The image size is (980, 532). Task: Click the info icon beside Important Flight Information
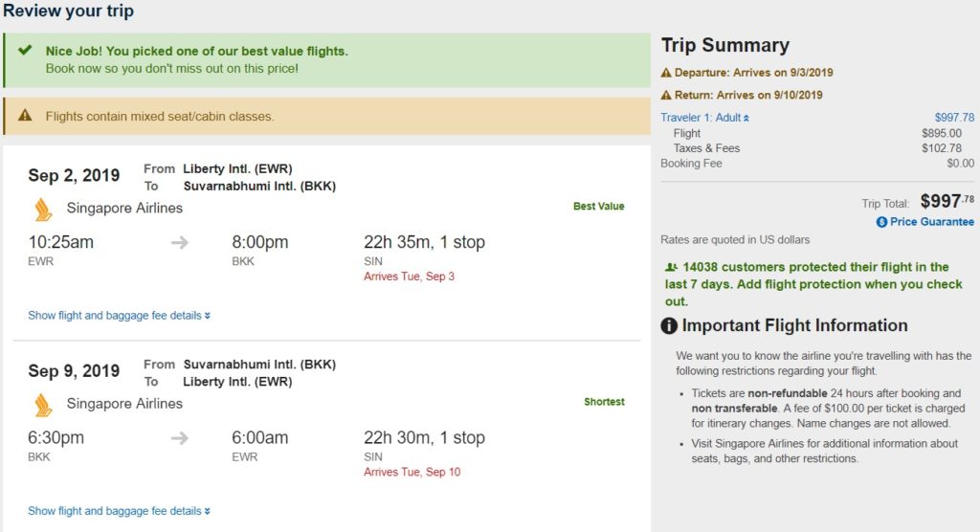point(669,326)
